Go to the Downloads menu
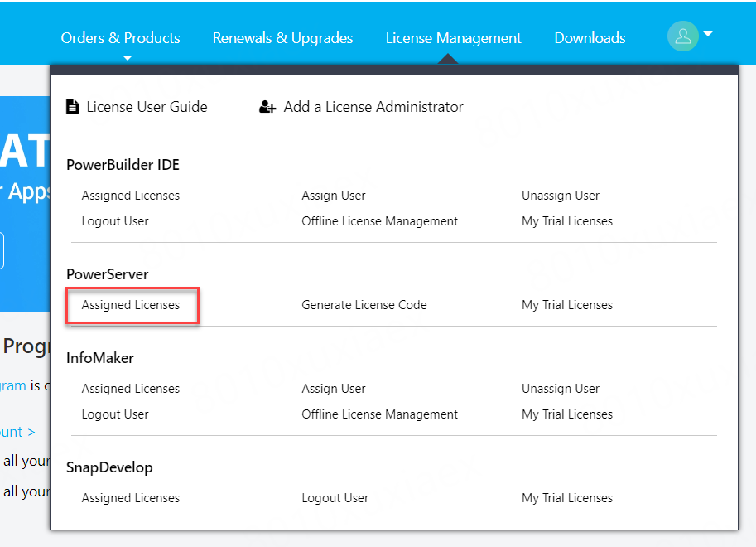Screen dimensions: 756x547 [x=590, y=38]
